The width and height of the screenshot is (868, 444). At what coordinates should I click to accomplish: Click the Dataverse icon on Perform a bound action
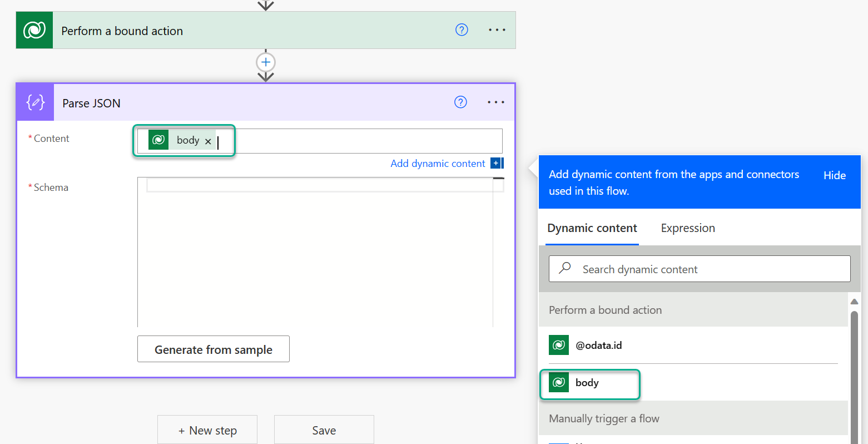point(34,29)
